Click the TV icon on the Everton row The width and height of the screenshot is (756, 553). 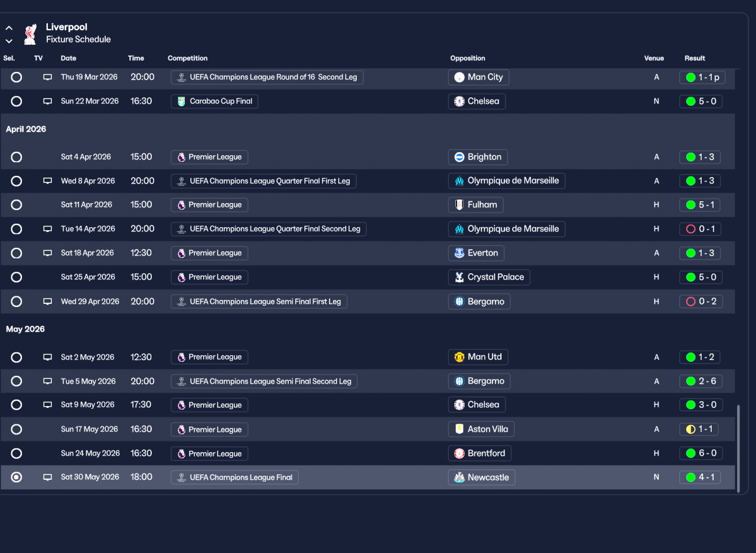coord(48,253)
